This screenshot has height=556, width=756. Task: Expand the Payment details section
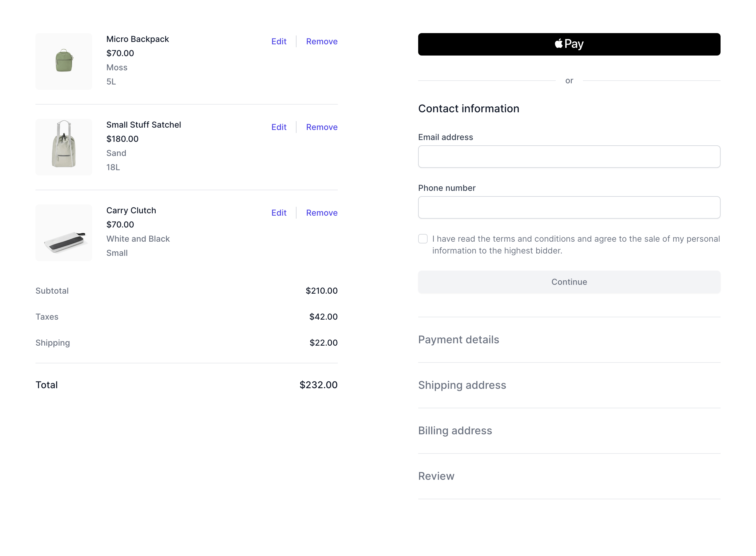click(x=458, y=339)
